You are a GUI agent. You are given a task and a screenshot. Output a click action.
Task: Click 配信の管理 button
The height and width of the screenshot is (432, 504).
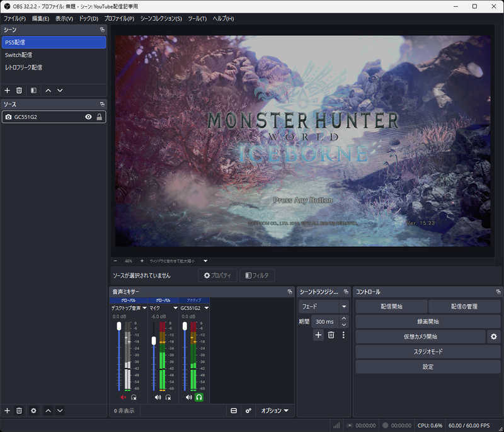(464, 307)
